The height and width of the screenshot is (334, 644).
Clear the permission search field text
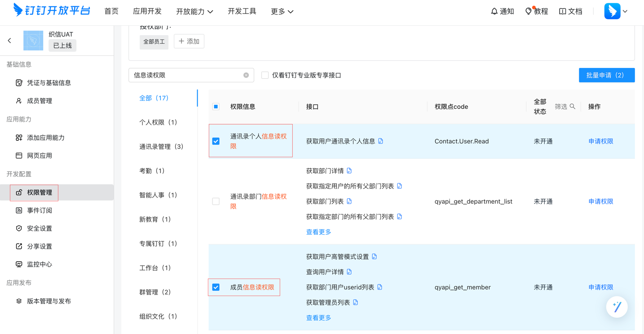(x=246, y=75)
